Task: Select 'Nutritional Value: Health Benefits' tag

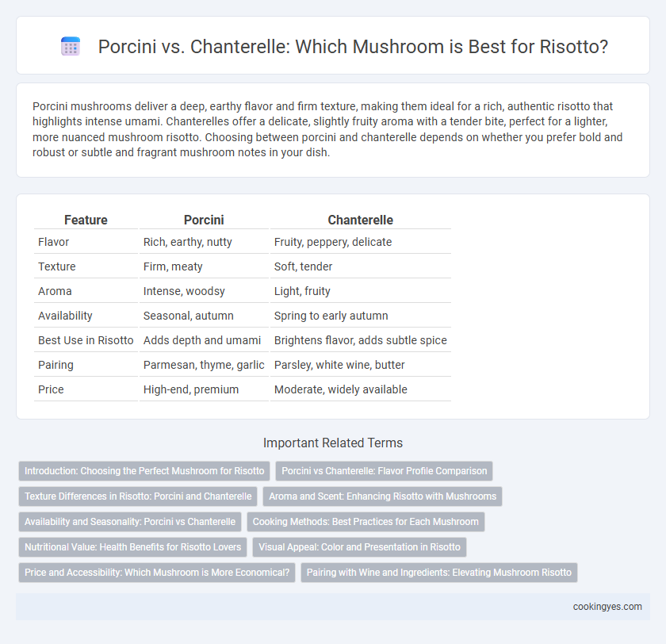Action: (133, 547)
